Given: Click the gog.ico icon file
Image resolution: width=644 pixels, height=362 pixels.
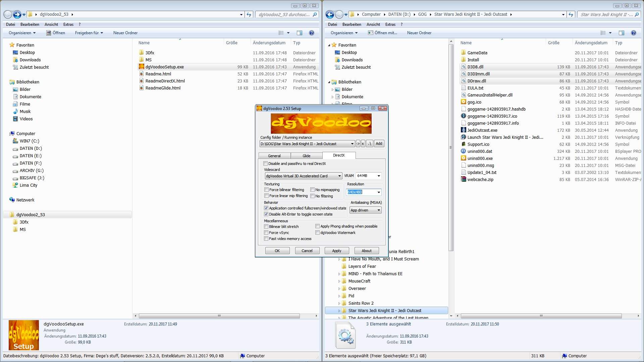Looking at the screenshot, I should [x=464, y=102].
